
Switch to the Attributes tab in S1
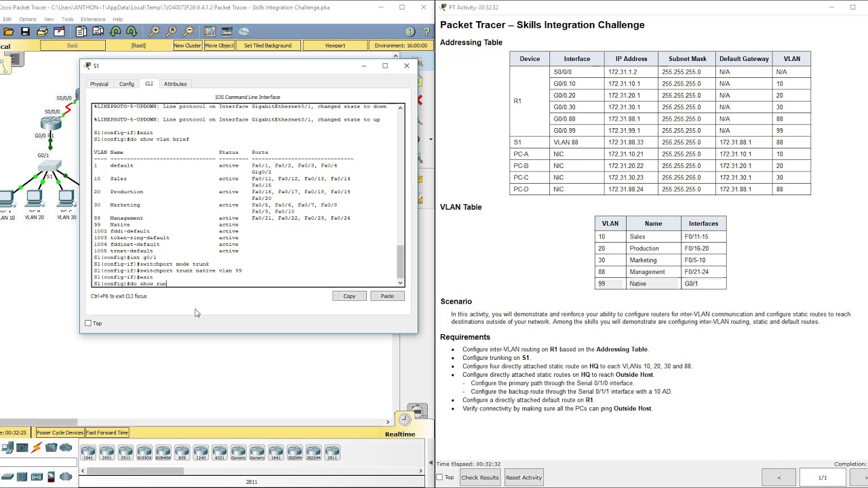pyautogui.click(x=175, y=84)
